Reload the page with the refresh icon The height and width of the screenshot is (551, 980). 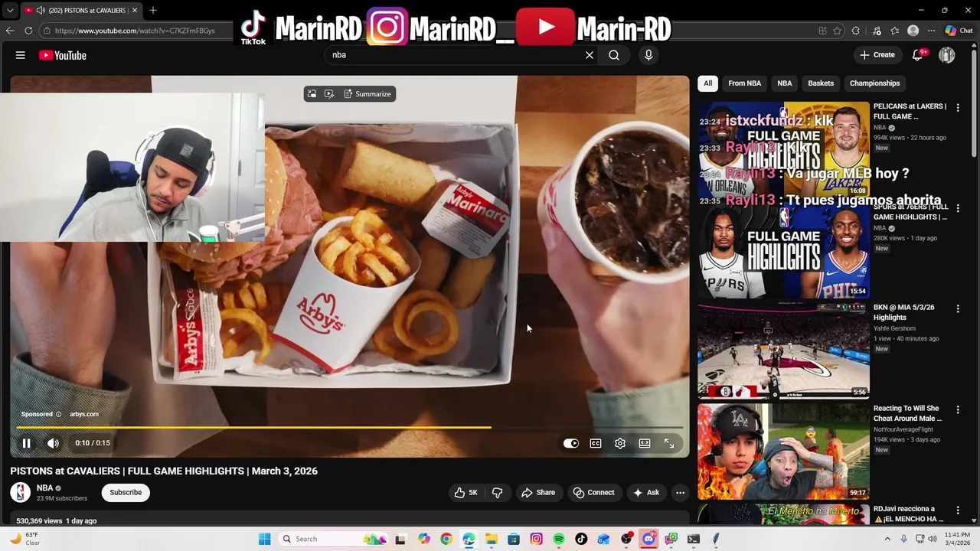pos(28,31)
